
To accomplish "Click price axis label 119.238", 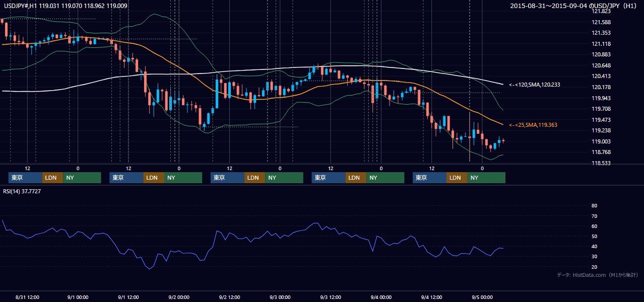I will (x=601, y=130).
